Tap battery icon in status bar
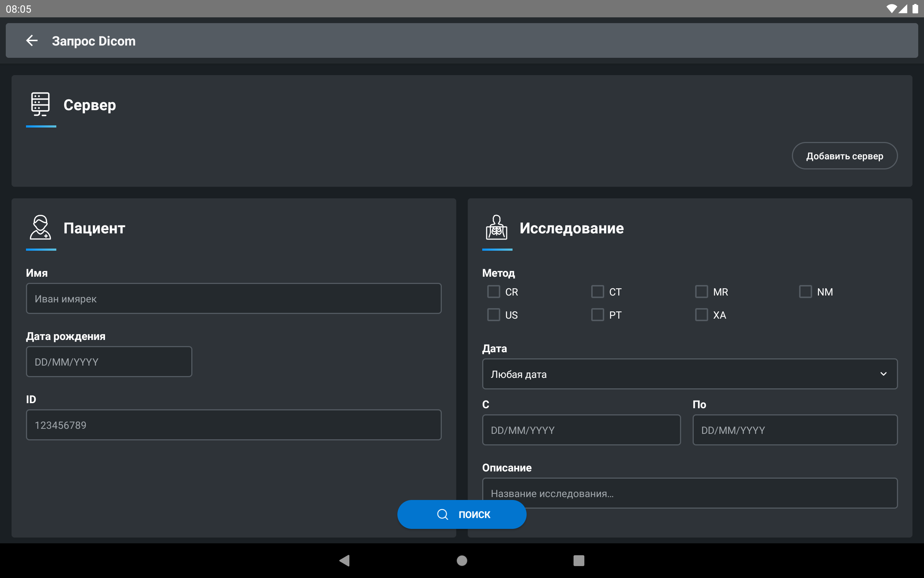Image resolution: width=924 pixels, height=578 pixels. 915,8
